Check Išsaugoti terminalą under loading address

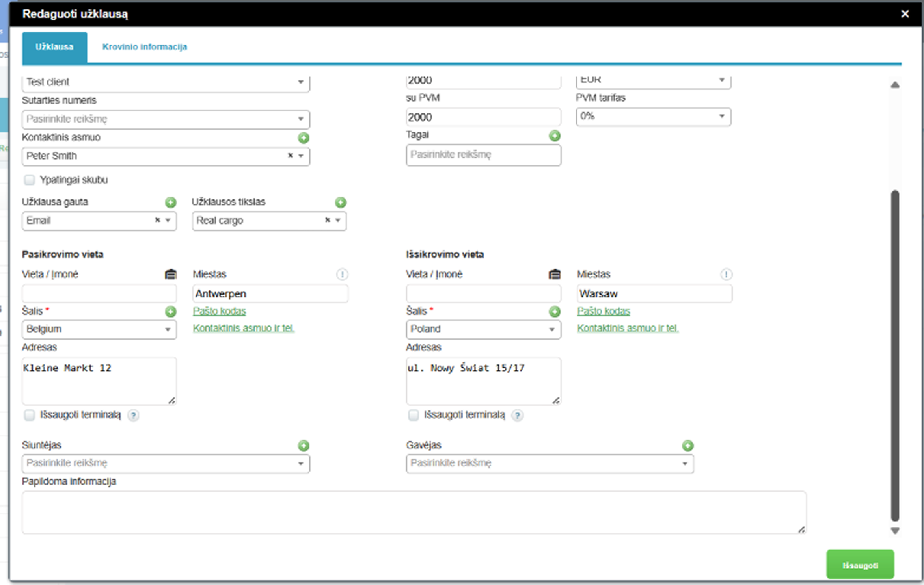(x=30, y=415)
